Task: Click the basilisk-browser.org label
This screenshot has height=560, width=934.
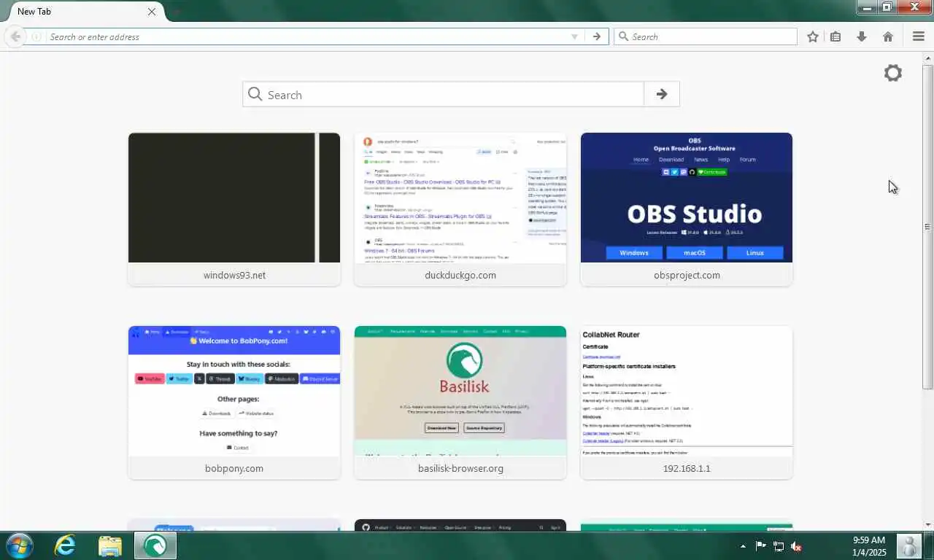Action: (460, 468)
